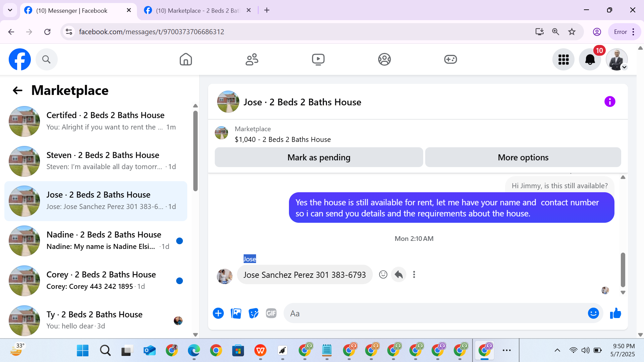The image size is (644, 362).
Task: Open Windows Start menu
Action: point(83,351)
